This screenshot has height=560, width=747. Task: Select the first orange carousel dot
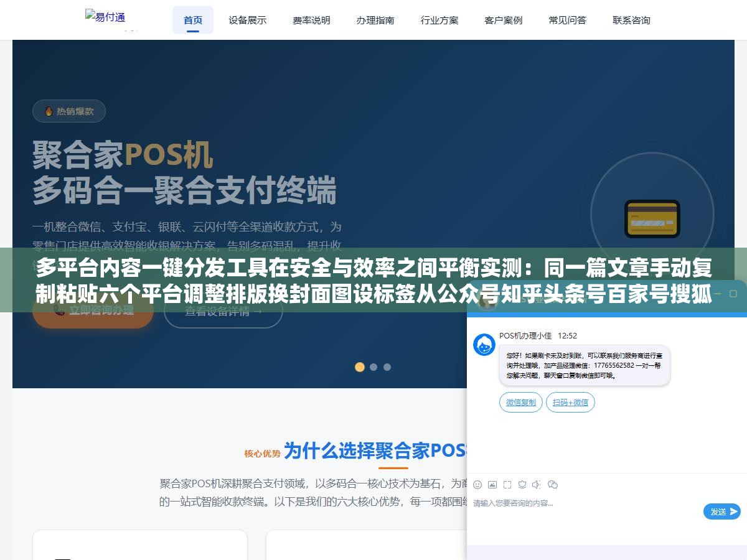pyautogui.click(x=360, y=367)
